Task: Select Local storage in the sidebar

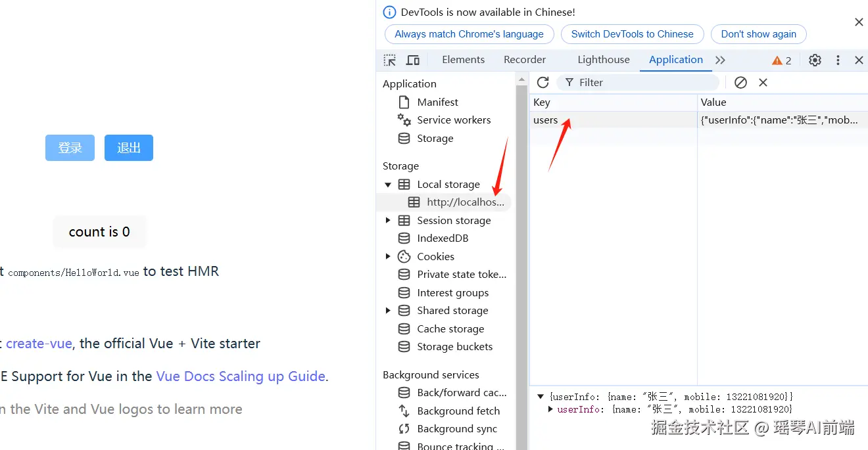Action: tap(448, 185)
